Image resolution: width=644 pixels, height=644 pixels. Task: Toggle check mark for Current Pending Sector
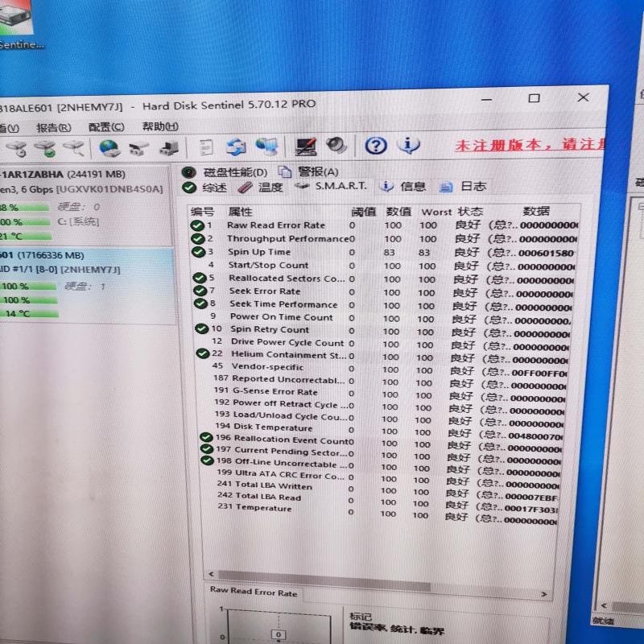click(x=207, y=449)
